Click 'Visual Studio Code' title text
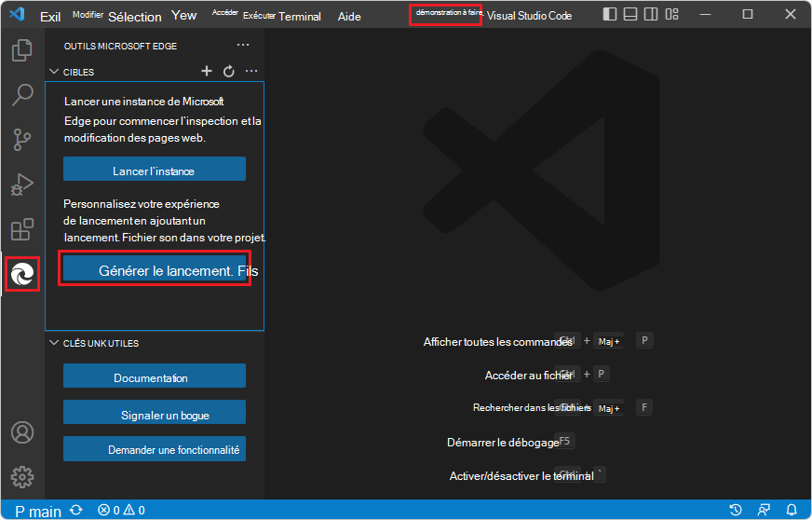This screenshot has height=520, width=812. click(x=529, y=16)
